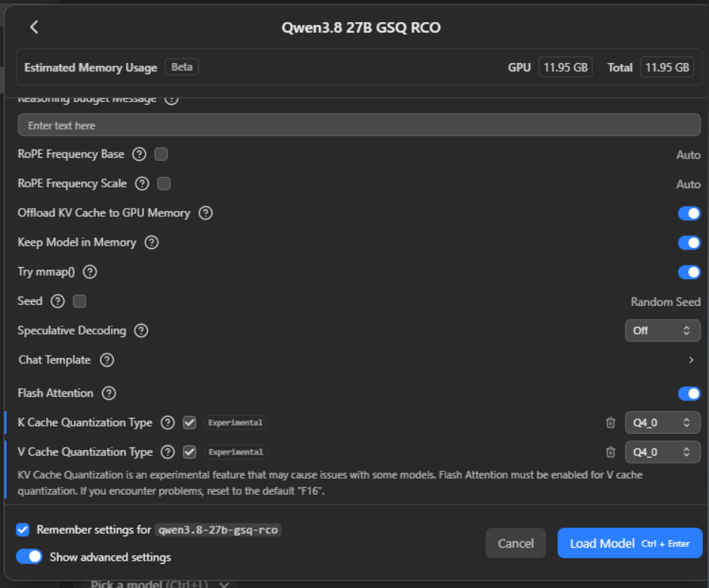This screenshot has width=709, height=588.
Task: Click the Load Model button
Action: [x=630, y=543]
